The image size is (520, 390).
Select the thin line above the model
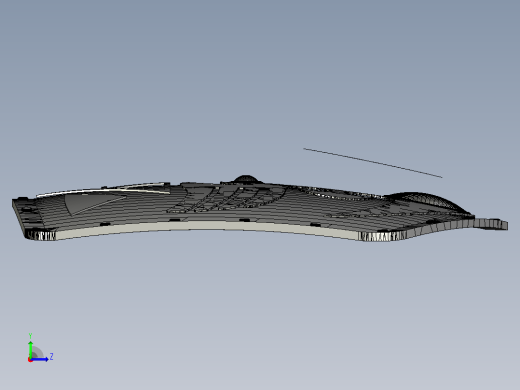[373, 163]
